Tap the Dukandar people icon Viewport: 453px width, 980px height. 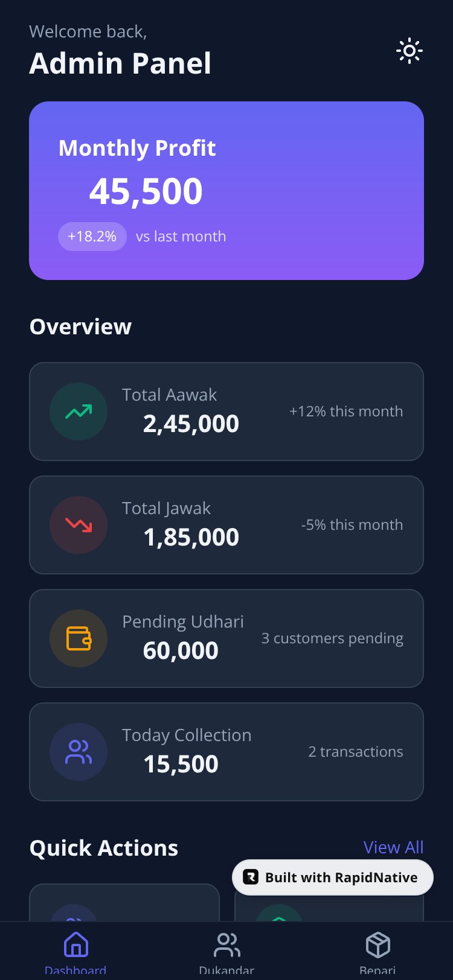(x=226, y=944)
